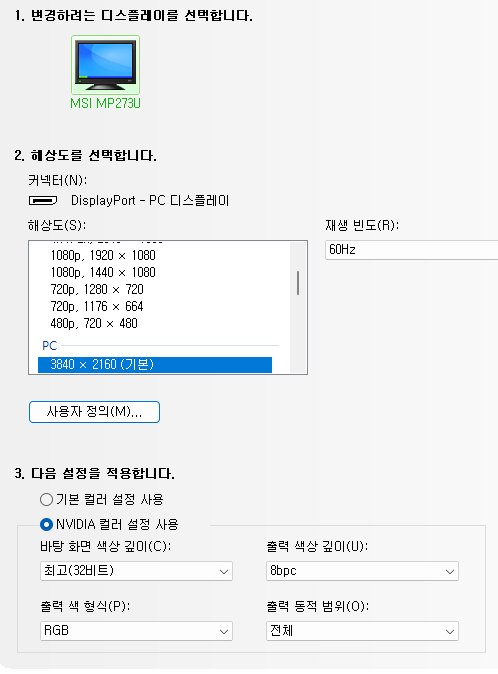Viewport: 498px width, 674px height.
Task: Expand the 출력 색 형식 RGB dropdown
Action: (x=136, y=631)
